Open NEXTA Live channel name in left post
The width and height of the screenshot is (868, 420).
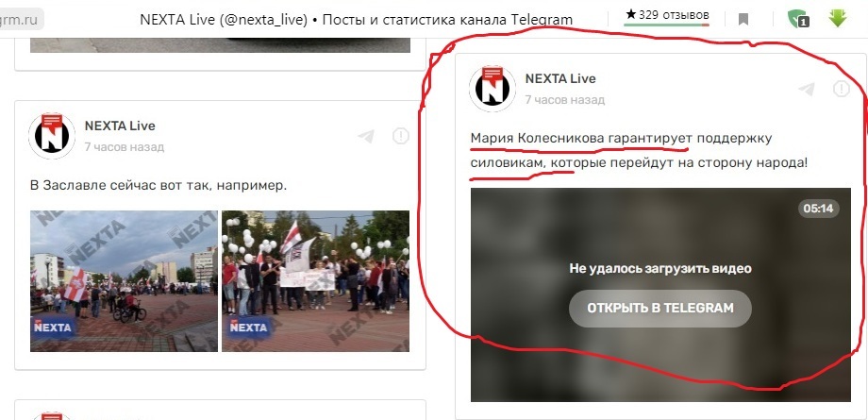[x=120, y=126]
